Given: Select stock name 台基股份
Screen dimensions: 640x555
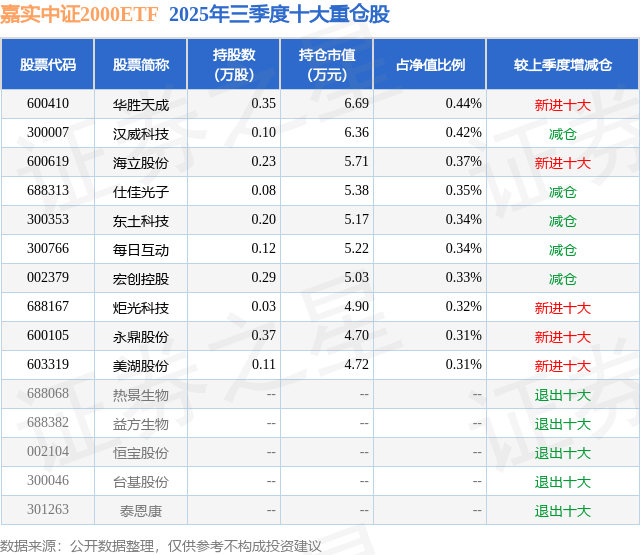Looking at the screenshot, I should coord(141,482).
